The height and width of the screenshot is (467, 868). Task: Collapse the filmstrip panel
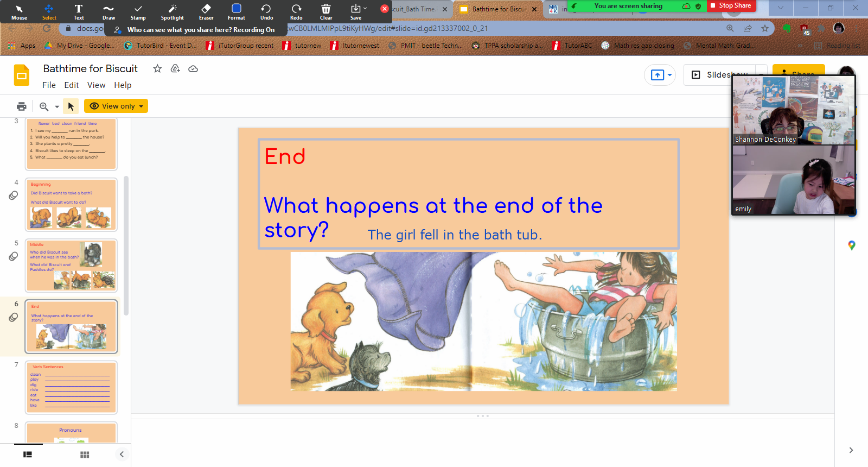click(122, 455)
